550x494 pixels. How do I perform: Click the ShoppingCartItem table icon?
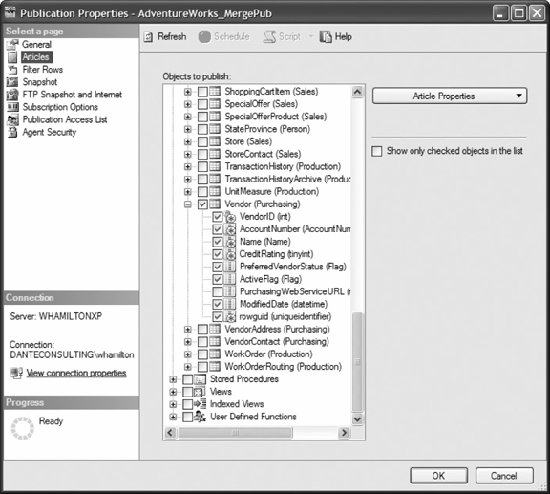(x=215, y=92)
